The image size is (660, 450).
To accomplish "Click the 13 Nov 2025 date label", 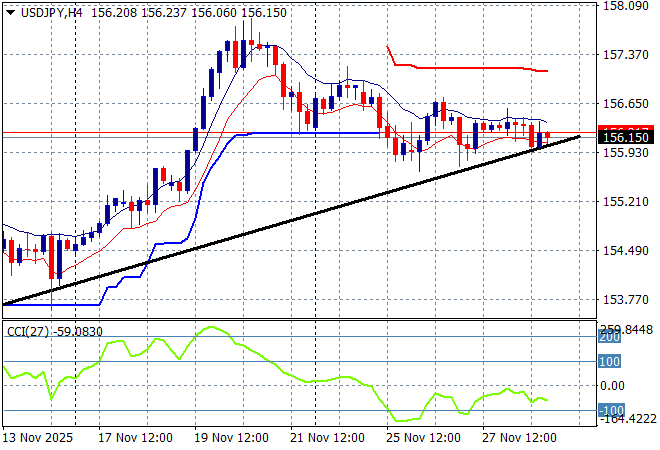I will coord(40,437).
